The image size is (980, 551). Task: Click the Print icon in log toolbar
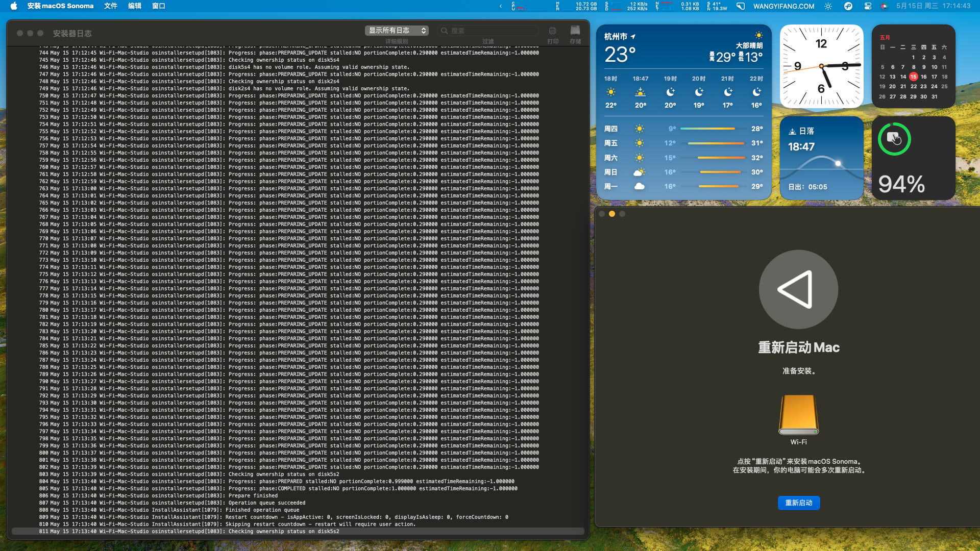pyautogui.click(x=552, y=31)
